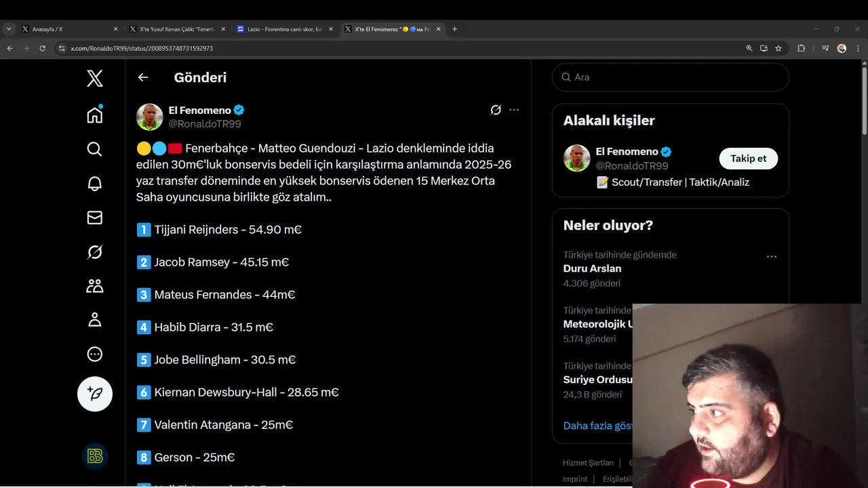Open the Communities people icon
The height and width of the screenshot is (488, 868).
tap(95, 286)
